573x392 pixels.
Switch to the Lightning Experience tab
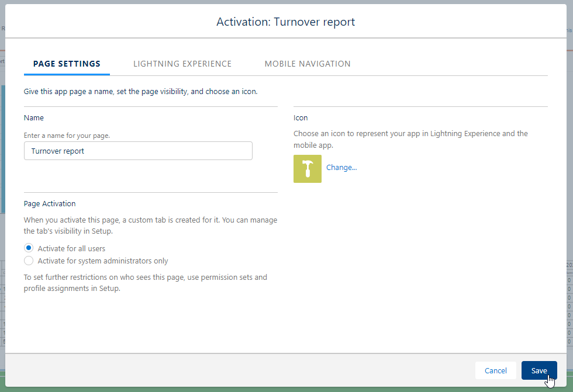[x=182, y=64]
